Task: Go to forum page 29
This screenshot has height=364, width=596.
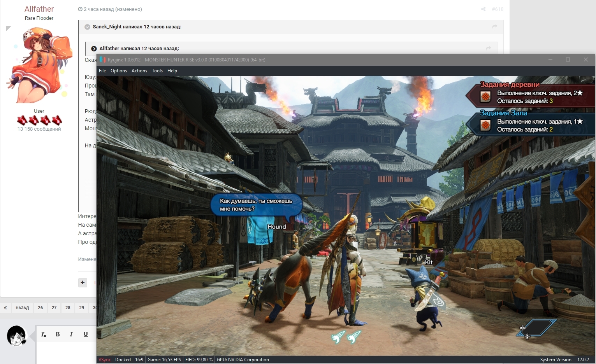Action: tap(82, 308)
